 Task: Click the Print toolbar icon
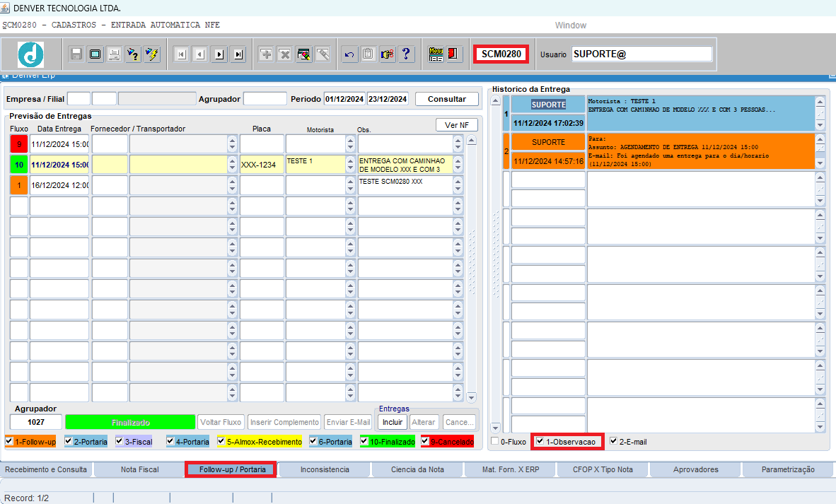click(x=114, y=54)
